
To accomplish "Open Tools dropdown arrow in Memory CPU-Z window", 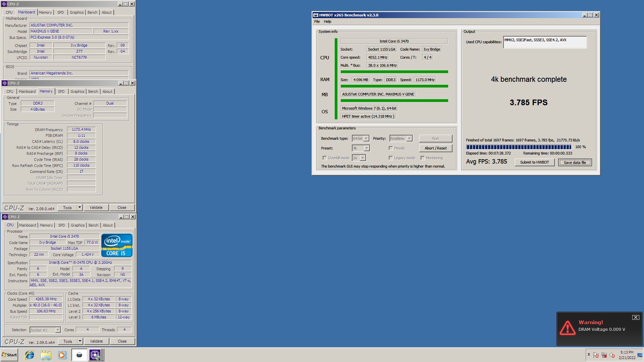I will click(x=79, y=208).
